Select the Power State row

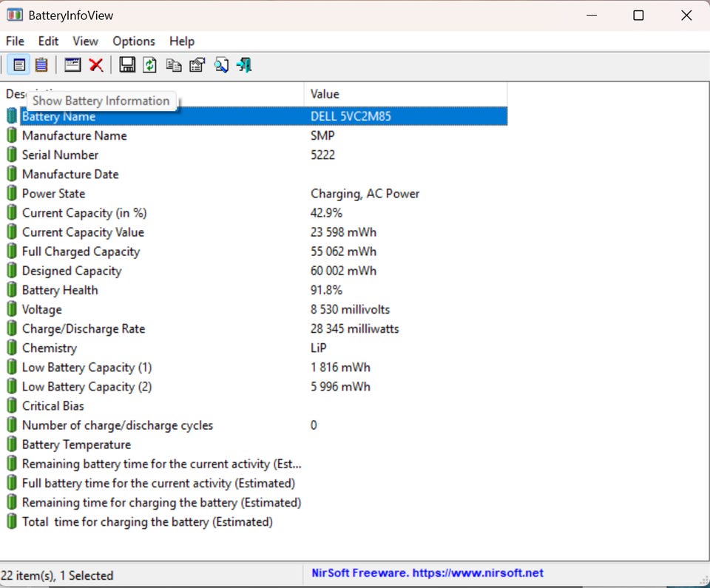(x=257, y=194)
